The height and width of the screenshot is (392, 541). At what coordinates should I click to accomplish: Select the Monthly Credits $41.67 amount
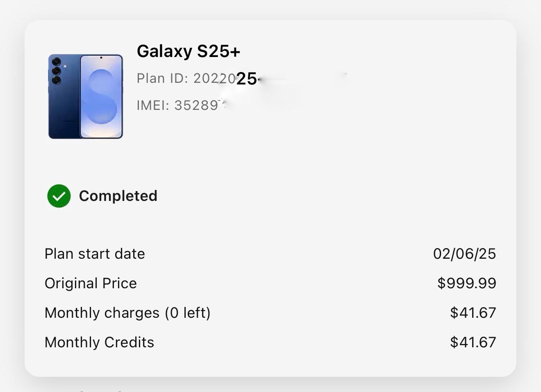[x=473, y=342]
